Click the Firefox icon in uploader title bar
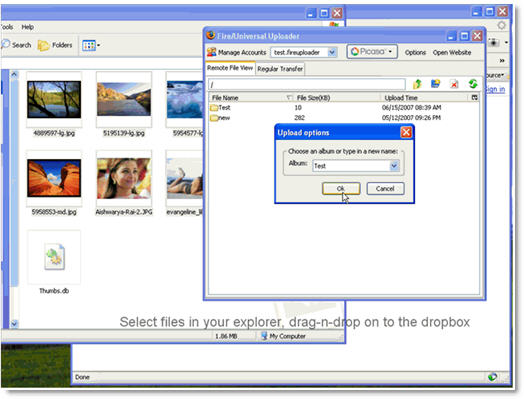This screenshot has width=524, height=399. [x=211, y=35]
